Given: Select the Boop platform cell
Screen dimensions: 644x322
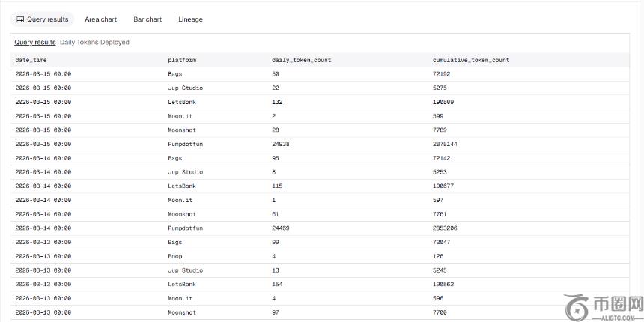Looking at the screenshot, I should pos(174,256).
